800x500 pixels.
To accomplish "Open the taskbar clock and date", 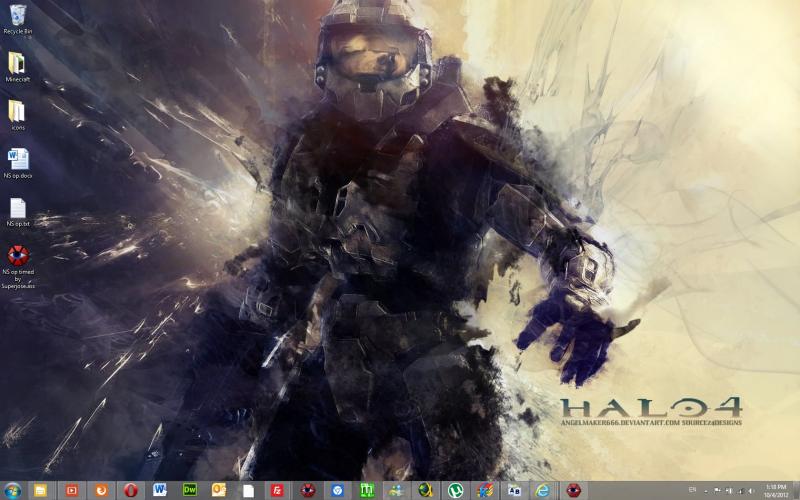I will tap(776, 491).
